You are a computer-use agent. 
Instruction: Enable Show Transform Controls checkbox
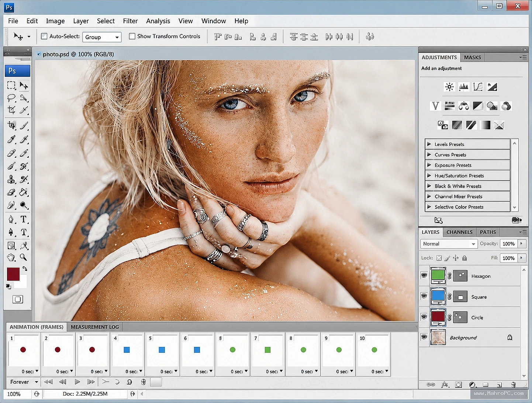click(132, 36)
